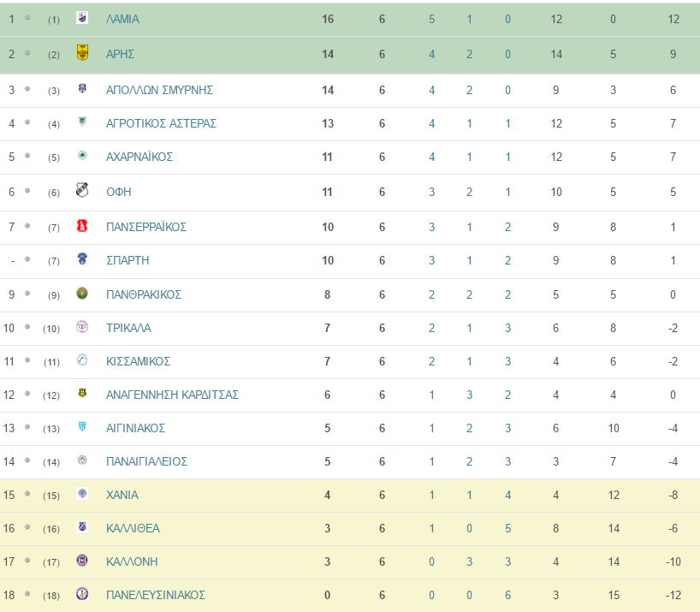Click ΛΑΜΙΑ's wins count of 5
This screenshot has width=700, height=612.
431,19
